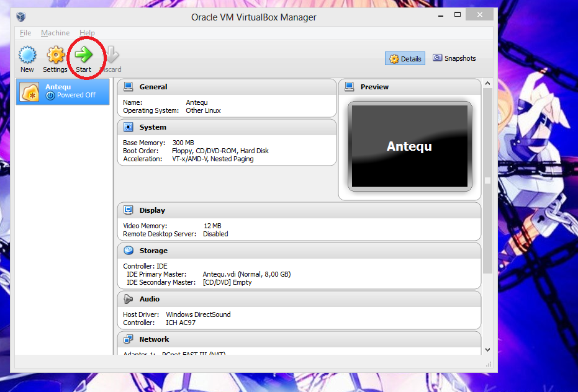Image resolution: width=578 pixels, height=392 pixels.
Task: Click the Base Memory value 300 MB
Action: click(183, 143)
